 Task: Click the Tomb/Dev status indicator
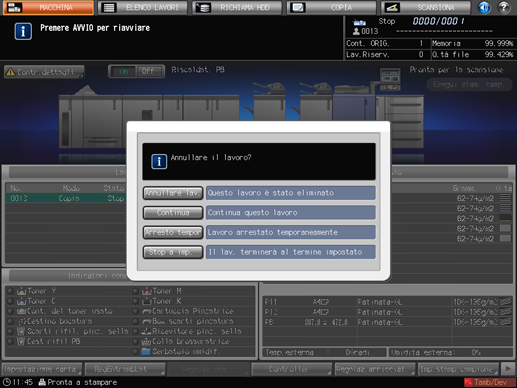(489, 382)
